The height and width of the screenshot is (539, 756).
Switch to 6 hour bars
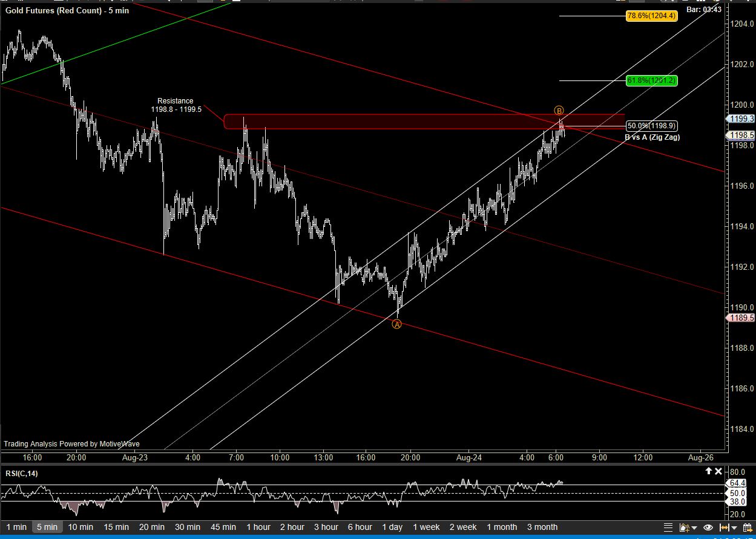pos(360,527)
